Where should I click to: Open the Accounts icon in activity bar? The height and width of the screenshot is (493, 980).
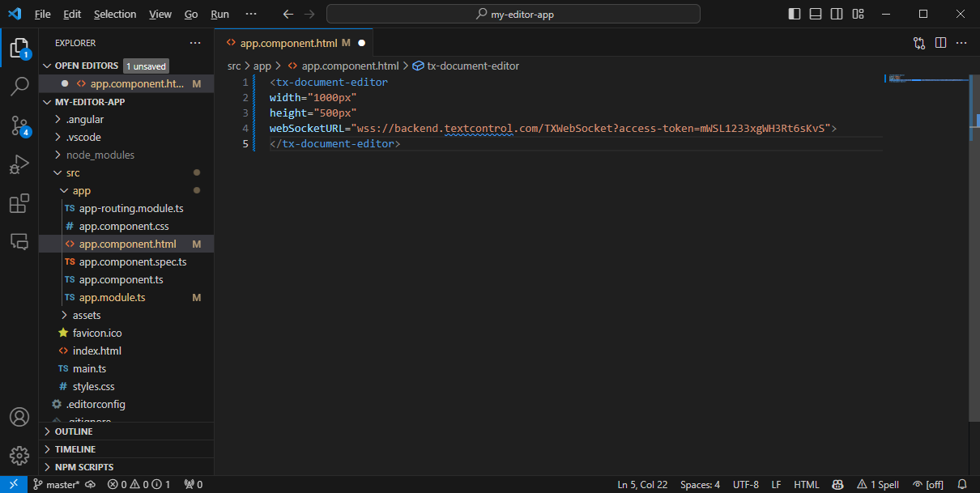click(19, 417)
